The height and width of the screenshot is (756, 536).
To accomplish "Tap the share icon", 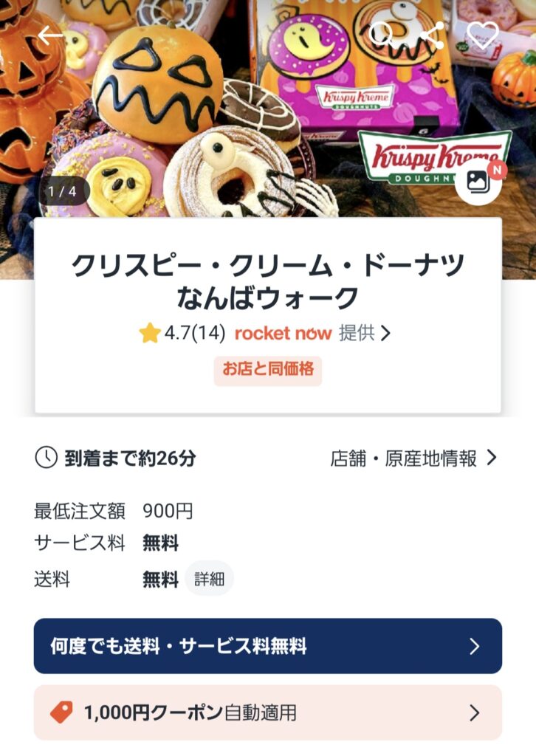I will 432,35.
